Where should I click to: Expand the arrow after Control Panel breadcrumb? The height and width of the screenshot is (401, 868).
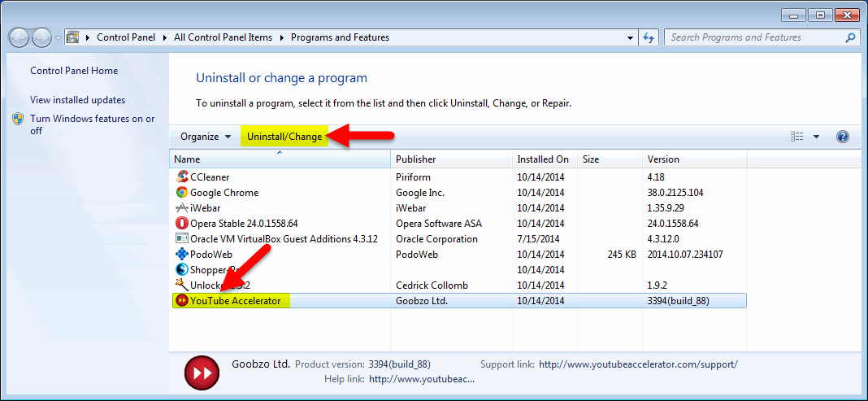click(167, 37)
